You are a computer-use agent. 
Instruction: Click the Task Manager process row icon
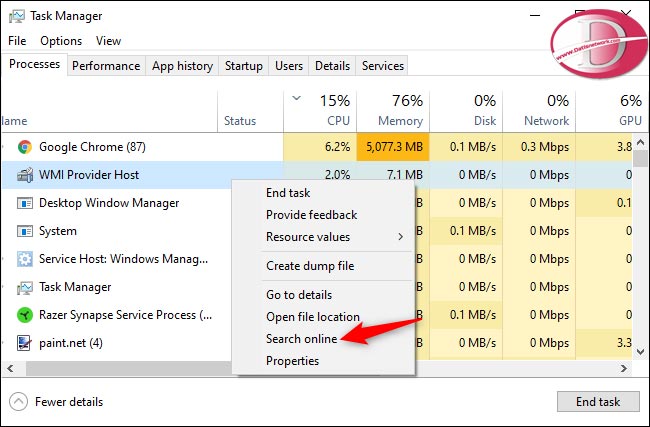25,287
